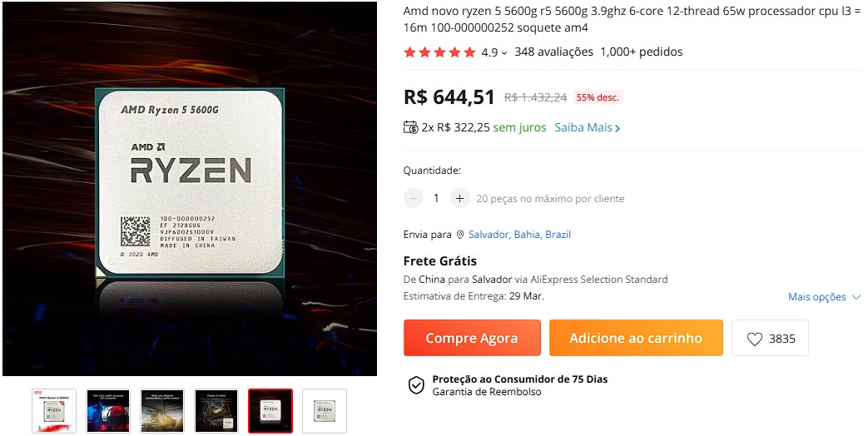Click the plus icon to increase quantity
The width and height of the screenshot is (868, 436).
[459, 198]
